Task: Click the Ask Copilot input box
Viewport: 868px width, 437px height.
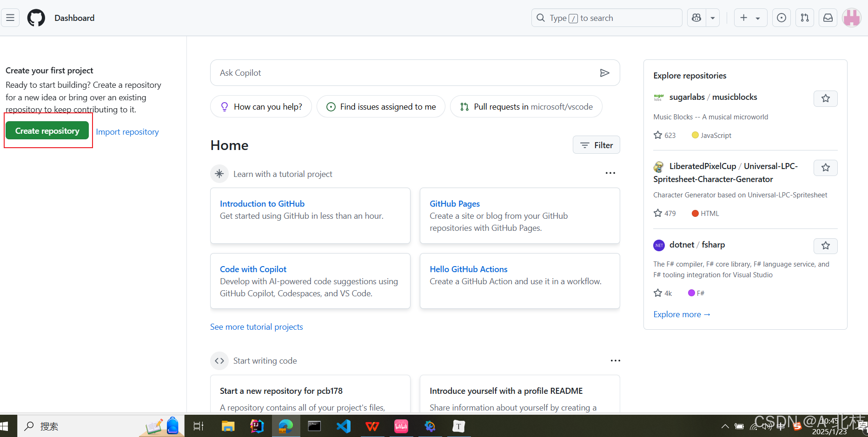Action: [x=415, y=73]
